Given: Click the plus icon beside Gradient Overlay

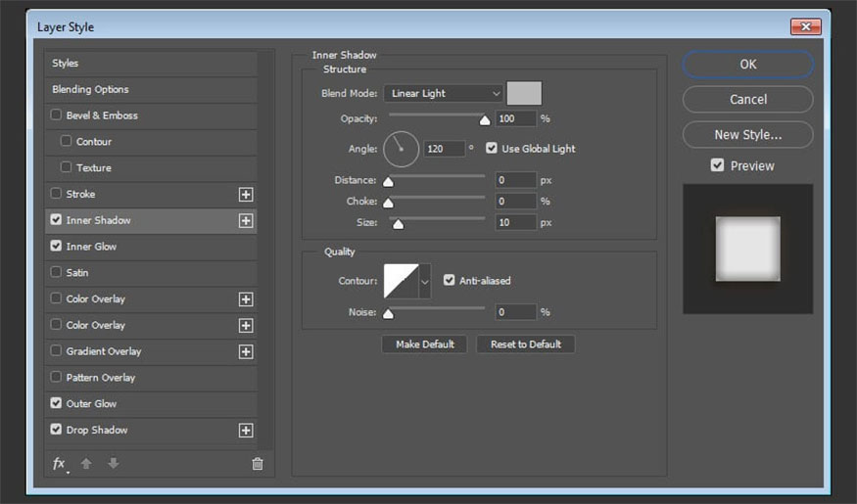Looking at the screenshot, I should (x=246, y=352).
